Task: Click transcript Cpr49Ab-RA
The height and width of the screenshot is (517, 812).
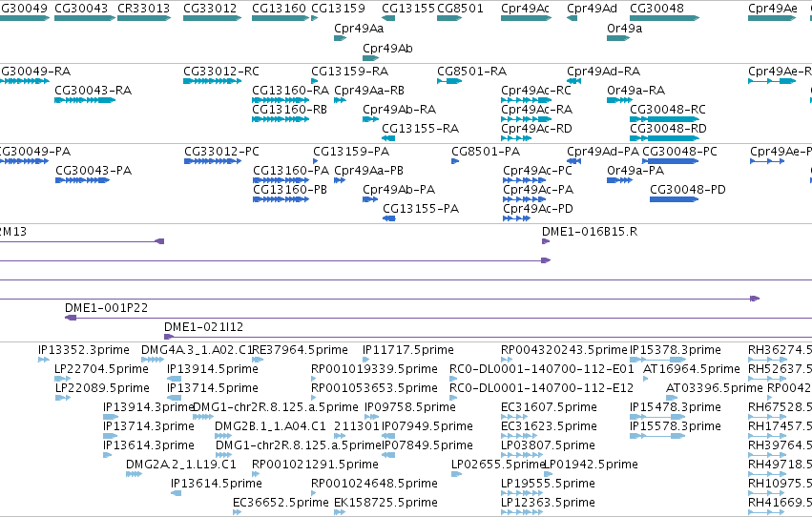Action: pyautogui.click(x=371, y=119)
